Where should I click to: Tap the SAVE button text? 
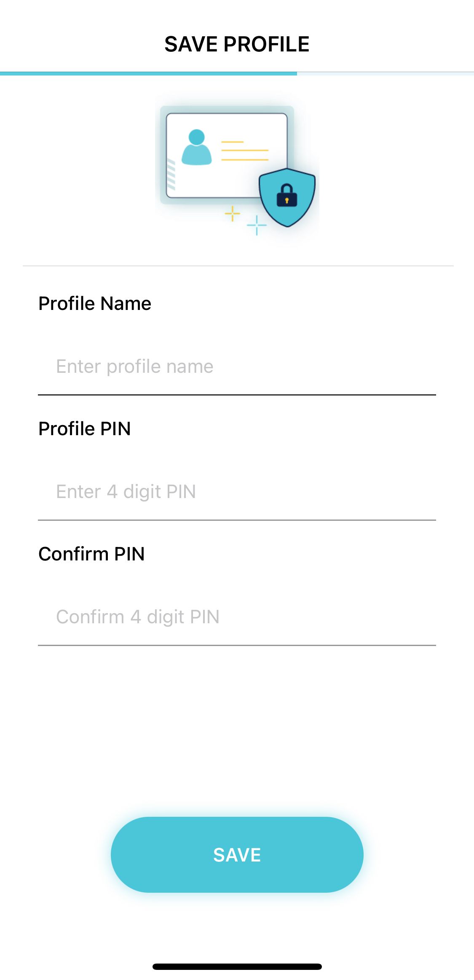point(237,855)
